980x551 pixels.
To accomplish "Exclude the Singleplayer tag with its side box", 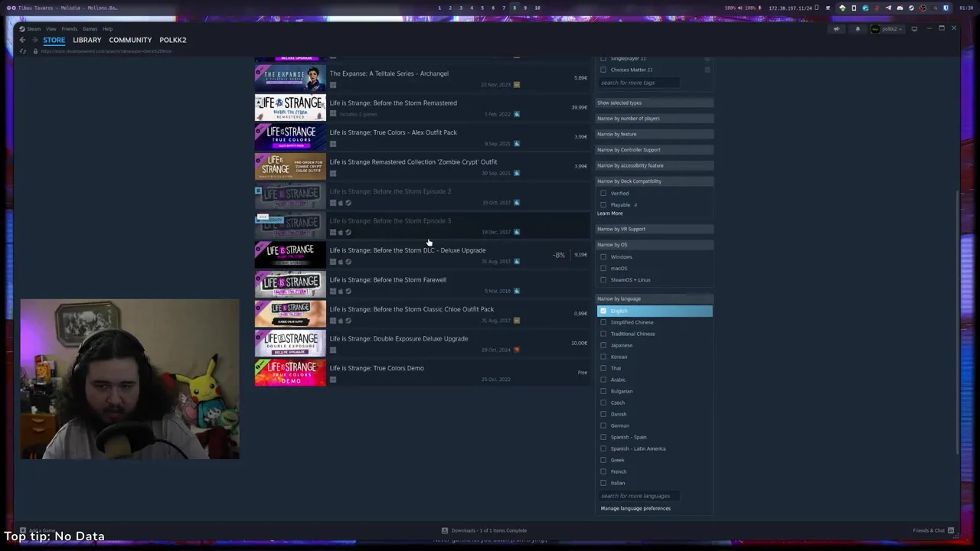I will (x=707, y=58).
